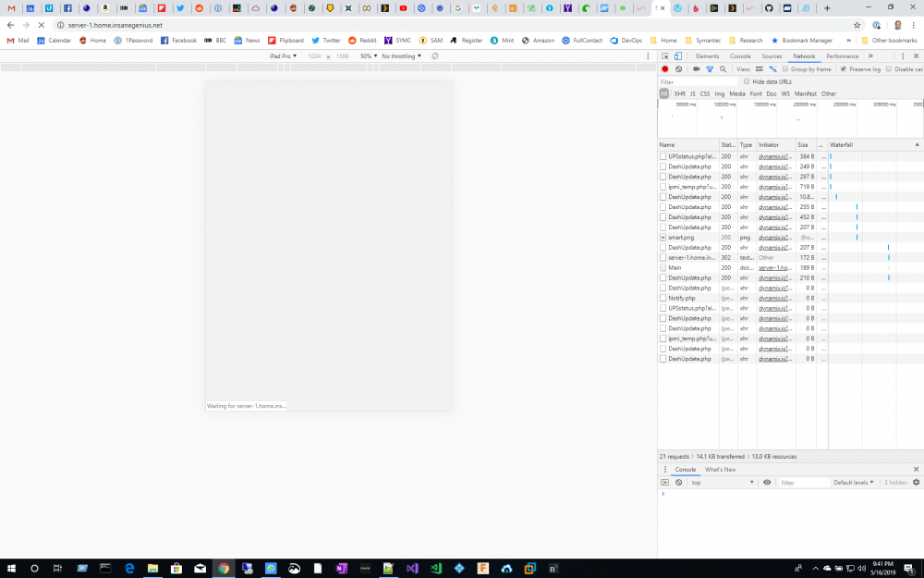Go back to the previous page

tap(10, 25)
